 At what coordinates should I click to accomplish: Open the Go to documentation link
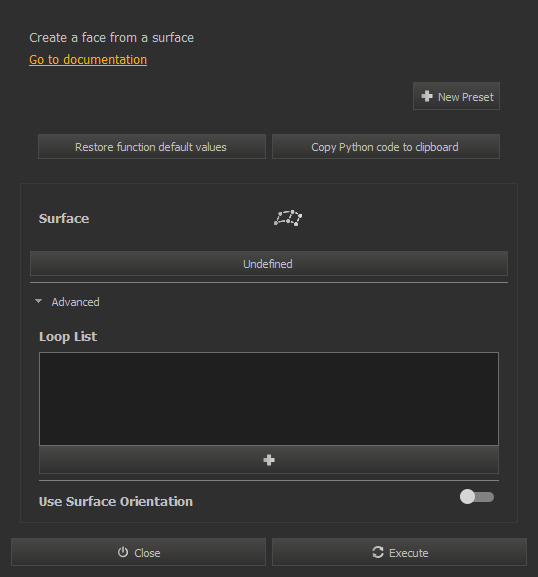(88, 60)
